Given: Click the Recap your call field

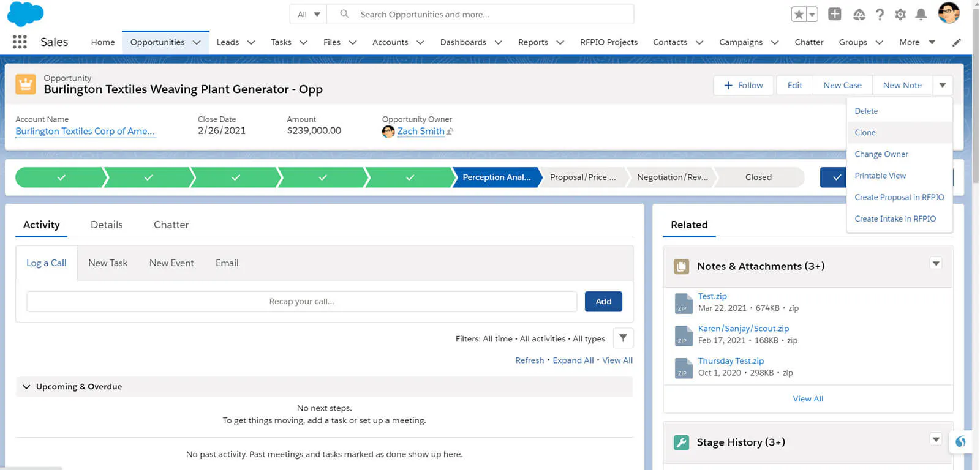Looking at the screenshot, I should (x=302, y=301).
